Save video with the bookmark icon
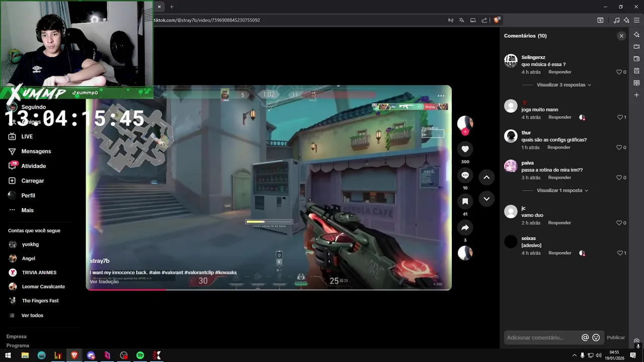 tap(465, 201)
